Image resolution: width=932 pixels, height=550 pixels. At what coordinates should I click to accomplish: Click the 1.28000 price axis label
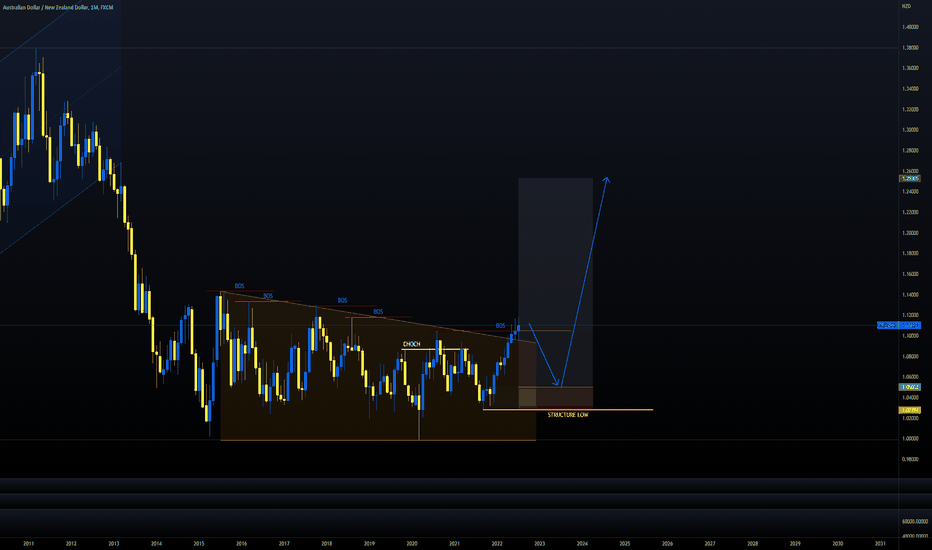[910, 150]
